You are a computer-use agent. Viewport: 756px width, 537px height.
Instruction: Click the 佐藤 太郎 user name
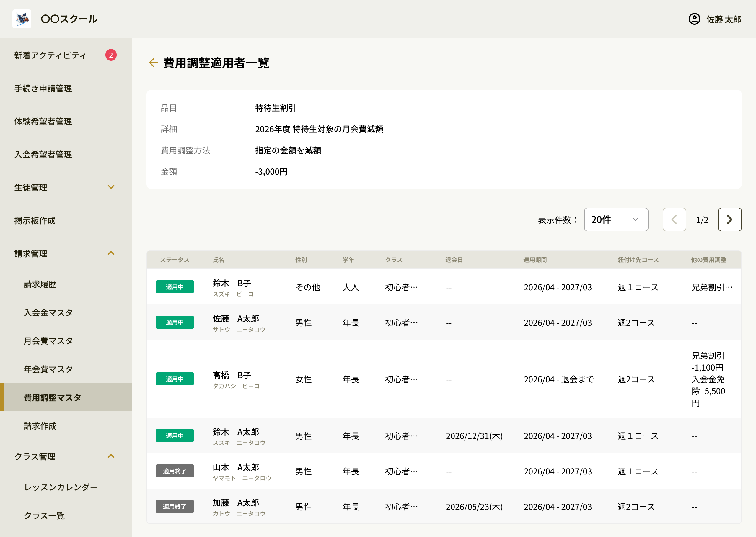coord(724,19)
